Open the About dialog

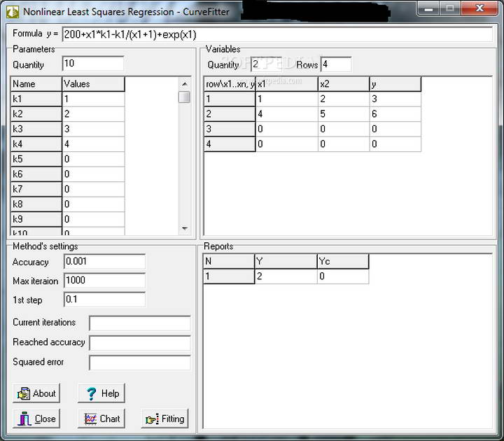tap(36, 393)
